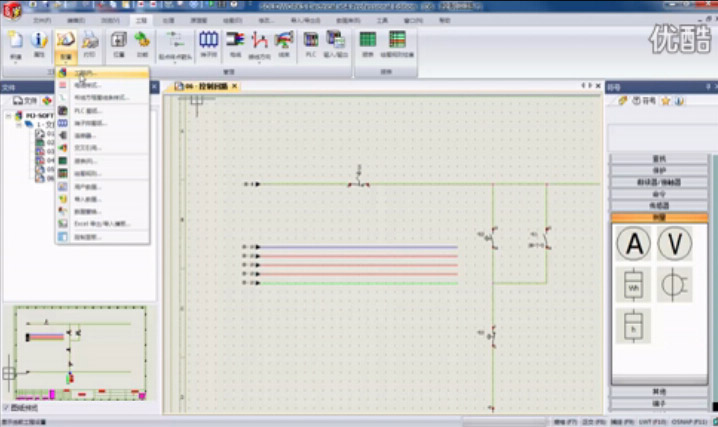This screenshot has width=718, height=427.
Task: Select the highlighted first entry in the dropdown menu
Action: point(102,73)
